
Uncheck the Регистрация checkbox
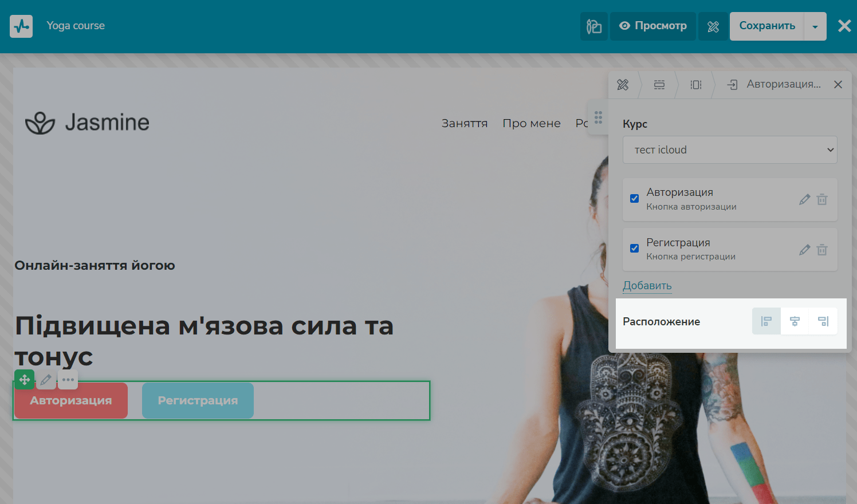[634, 249]
